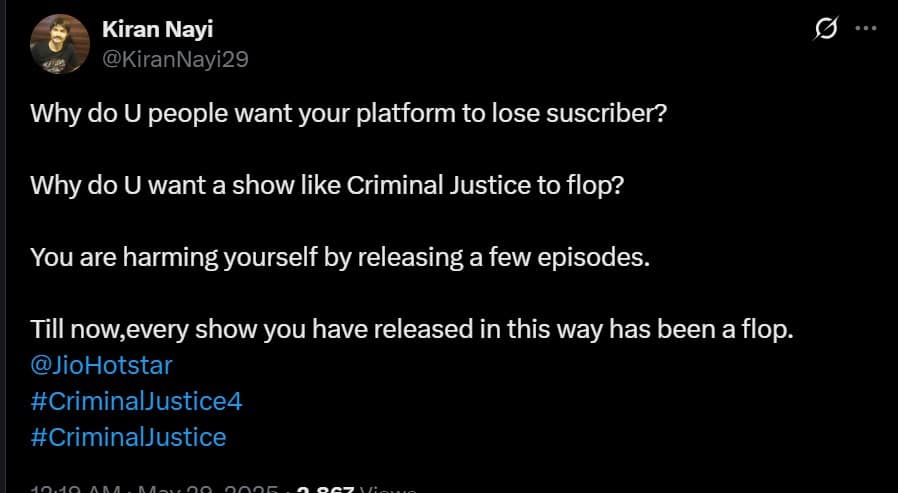Viewport: 898px width, 493px height.
Task: Click the line about releasing a few episodes
Action: [340, 258]
